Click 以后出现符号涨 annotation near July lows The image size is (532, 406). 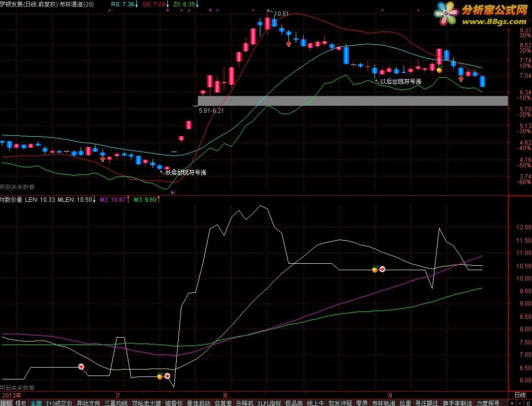point(186,173)
